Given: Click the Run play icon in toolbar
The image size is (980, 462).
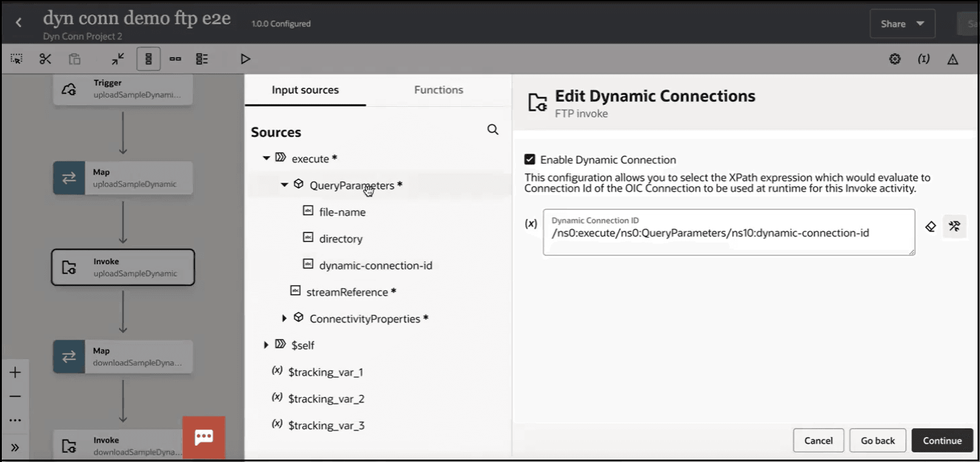Looking at the screenshot, I should pos(245,59).
